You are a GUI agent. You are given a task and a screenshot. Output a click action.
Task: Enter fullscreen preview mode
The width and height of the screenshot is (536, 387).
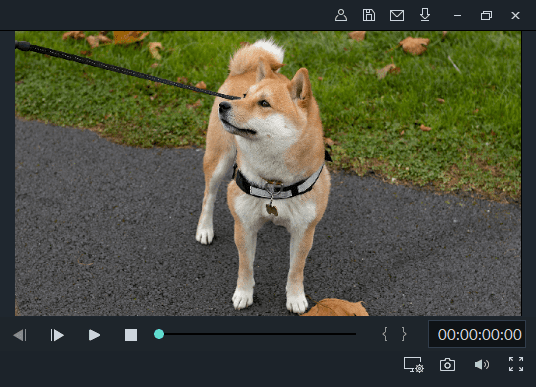(516, 364)
